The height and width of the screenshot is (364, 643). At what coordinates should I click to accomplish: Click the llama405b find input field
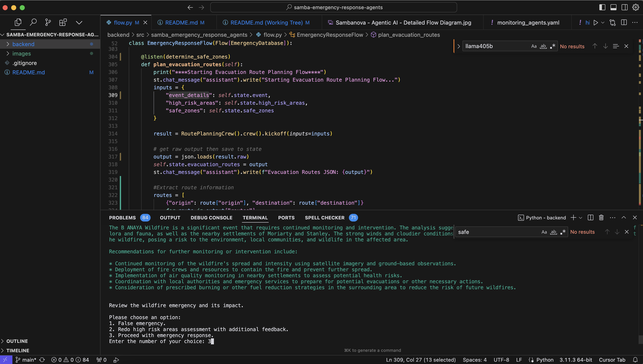click(x=496, y=46)
